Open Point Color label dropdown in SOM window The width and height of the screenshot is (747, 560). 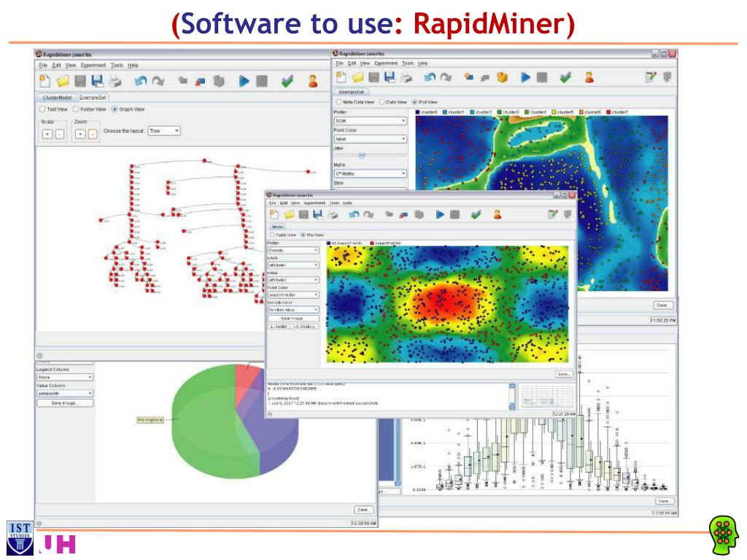(371, 139)
